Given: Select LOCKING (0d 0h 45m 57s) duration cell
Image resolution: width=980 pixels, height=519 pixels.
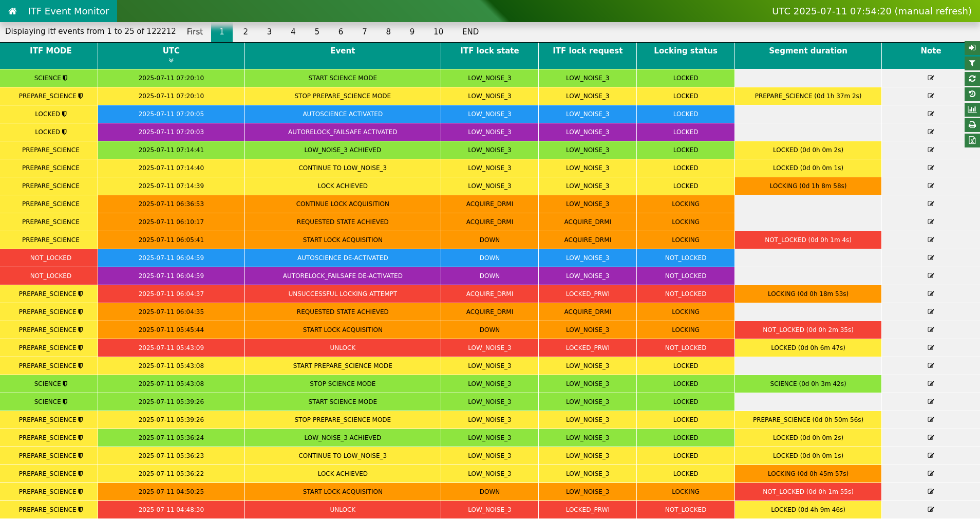Looking at the screenshot, I should point(808,474).
